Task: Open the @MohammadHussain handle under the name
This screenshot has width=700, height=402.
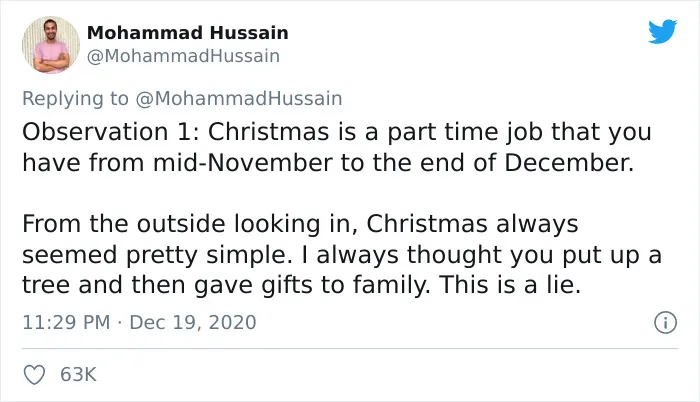Action: pos(183,56)
